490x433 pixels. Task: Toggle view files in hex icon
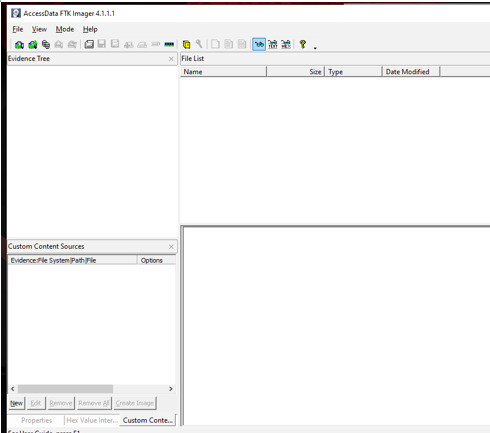[286, 44]
